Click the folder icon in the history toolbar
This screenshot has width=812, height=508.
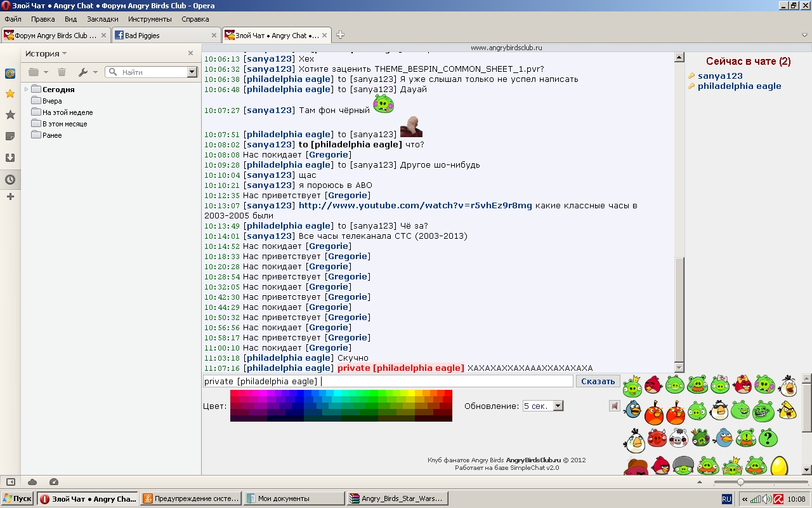[34, 72]
